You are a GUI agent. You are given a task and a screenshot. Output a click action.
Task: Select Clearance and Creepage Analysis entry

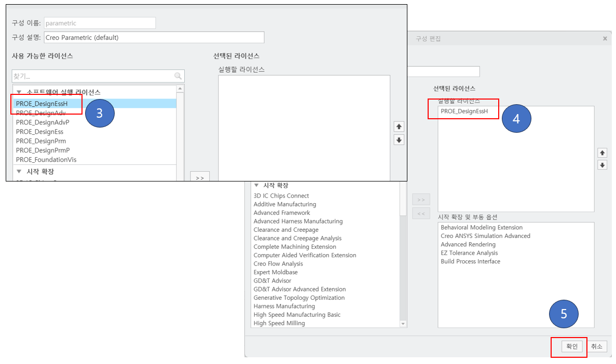coord(297,239)
